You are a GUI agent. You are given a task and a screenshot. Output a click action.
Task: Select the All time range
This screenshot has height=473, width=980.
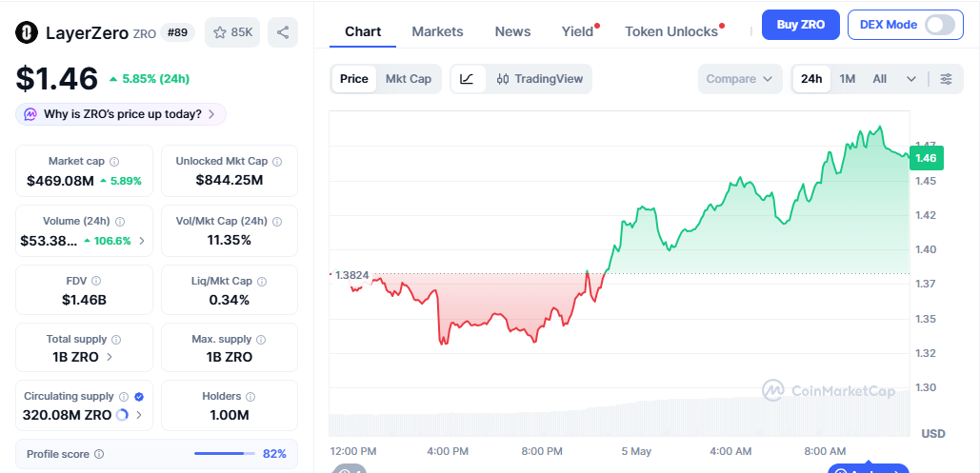[x=879, y=79]
